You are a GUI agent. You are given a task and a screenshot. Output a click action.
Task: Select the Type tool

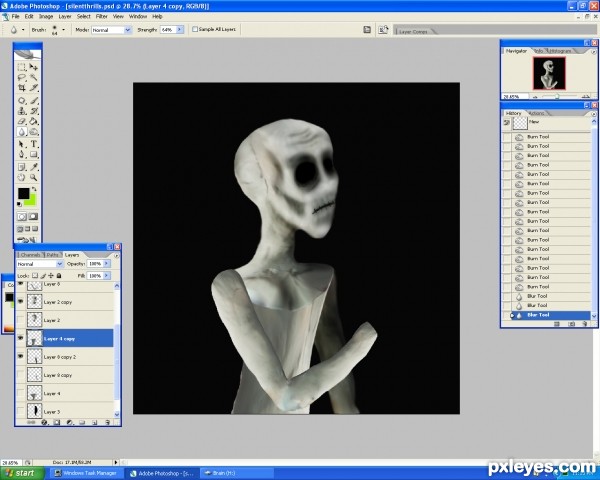click(34, 144)
